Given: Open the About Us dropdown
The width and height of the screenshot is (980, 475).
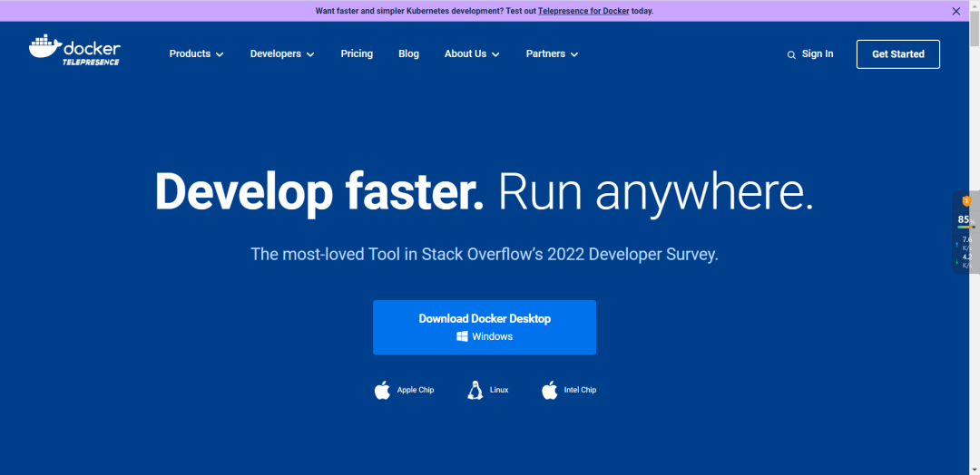Looking at the screenshot, I should 472,53.
